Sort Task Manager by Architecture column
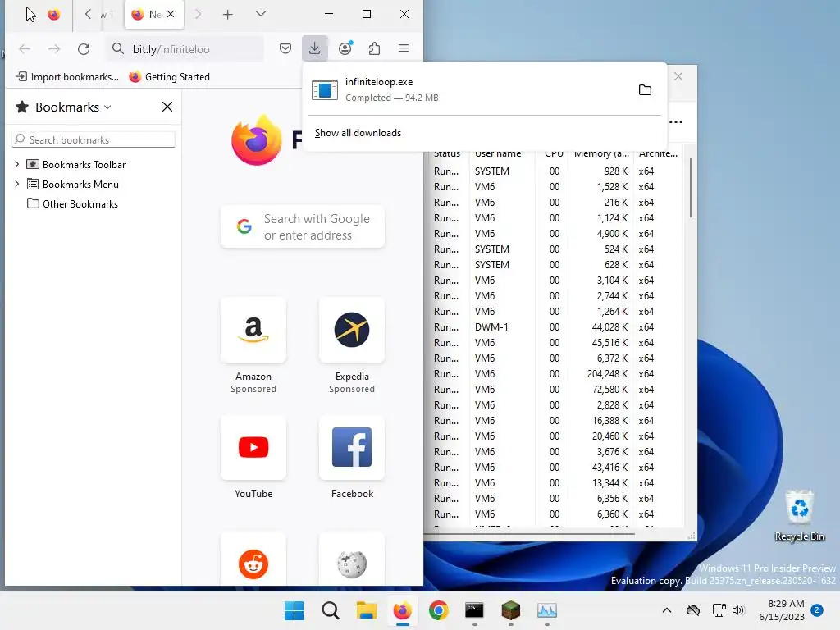This screenshot has height=630, width=840. coord(658,153)
